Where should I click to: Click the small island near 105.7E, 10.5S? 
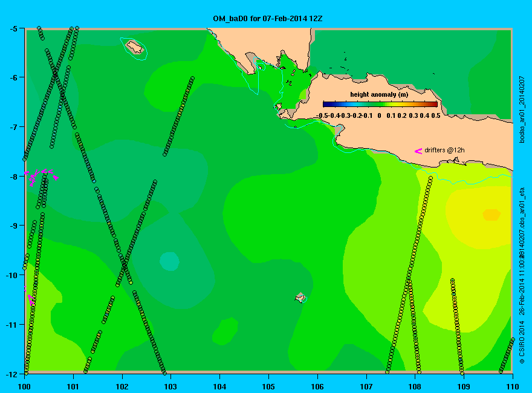pyautogui.click(x=300, y=297)
